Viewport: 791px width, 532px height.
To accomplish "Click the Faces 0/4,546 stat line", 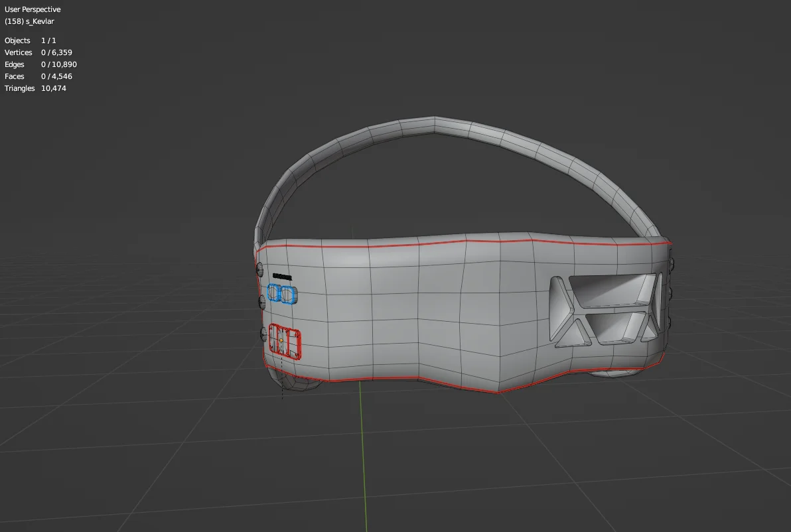I will point(36,76).
